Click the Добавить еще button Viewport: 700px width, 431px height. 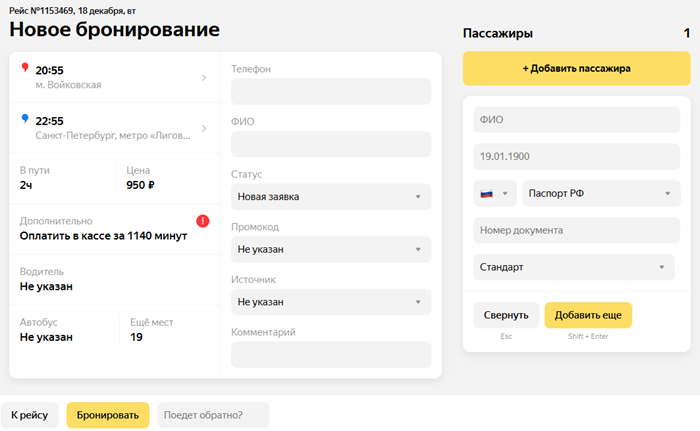pos(588,315)
